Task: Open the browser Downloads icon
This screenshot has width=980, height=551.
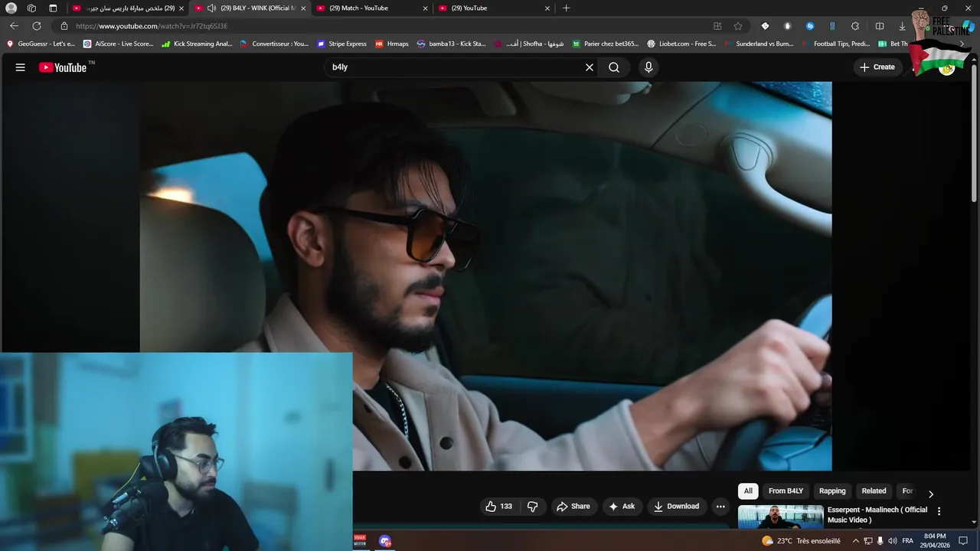Action: point(902,26)
